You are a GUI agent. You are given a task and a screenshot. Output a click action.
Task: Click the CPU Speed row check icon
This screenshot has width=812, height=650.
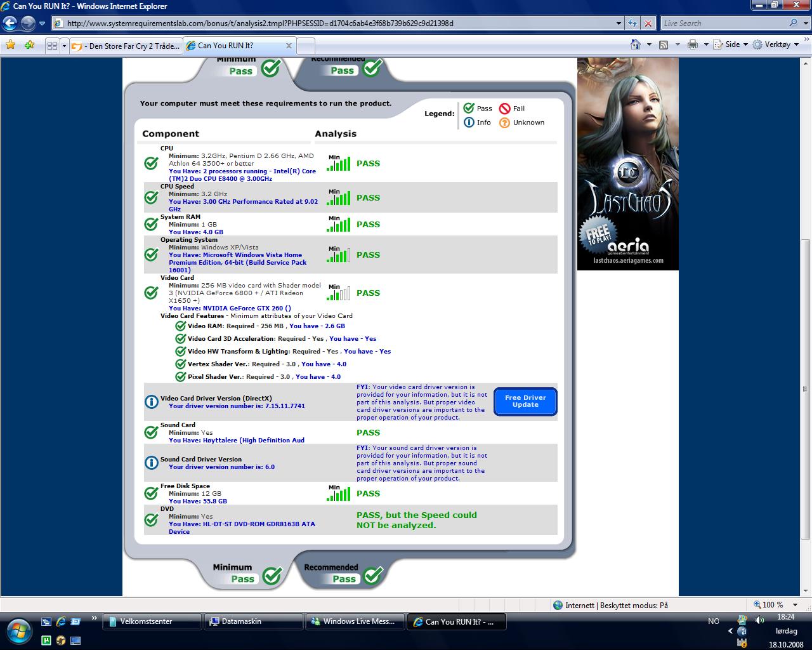(x=151, y=197)
